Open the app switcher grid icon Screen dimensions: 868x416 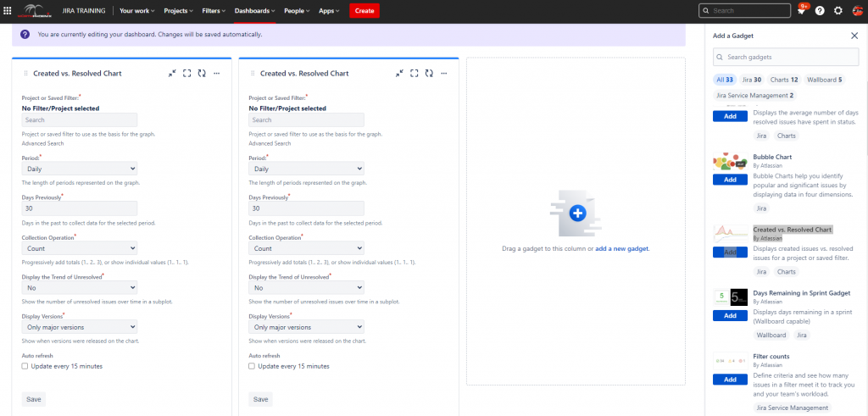(7, 10)
